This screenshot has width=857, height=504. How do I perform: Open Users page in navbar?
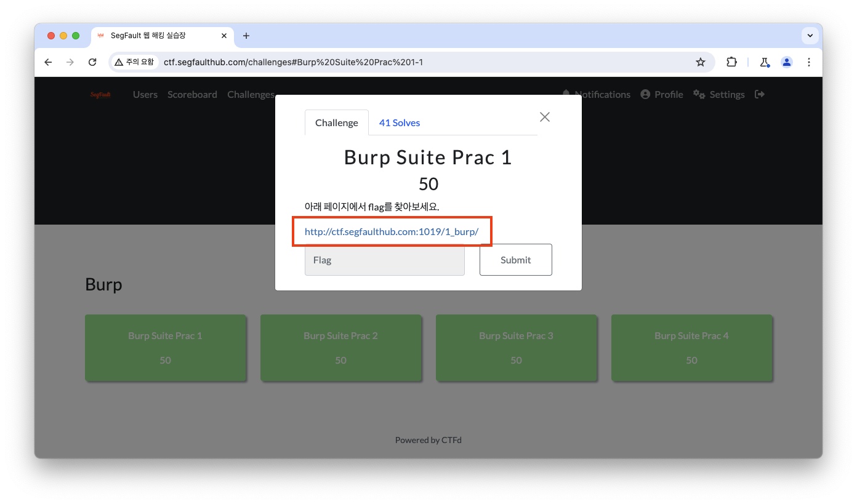click(145, 94)
